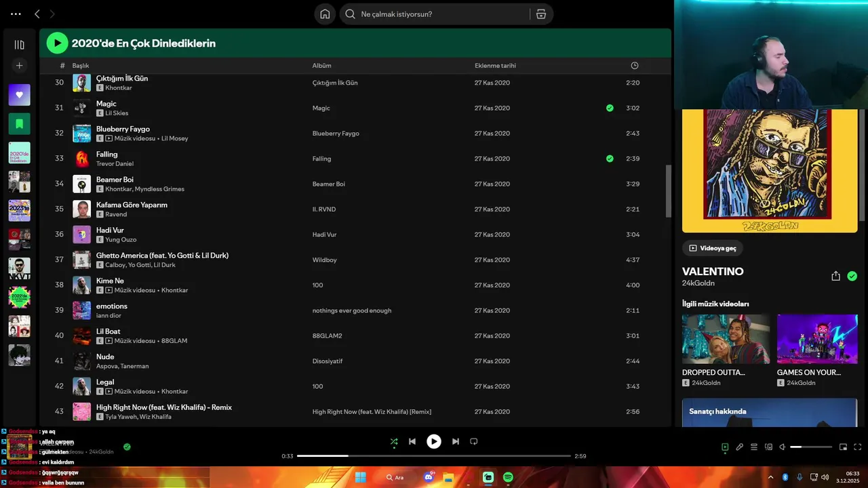Toggle saved checkmark on Falling row

(610, 159)
